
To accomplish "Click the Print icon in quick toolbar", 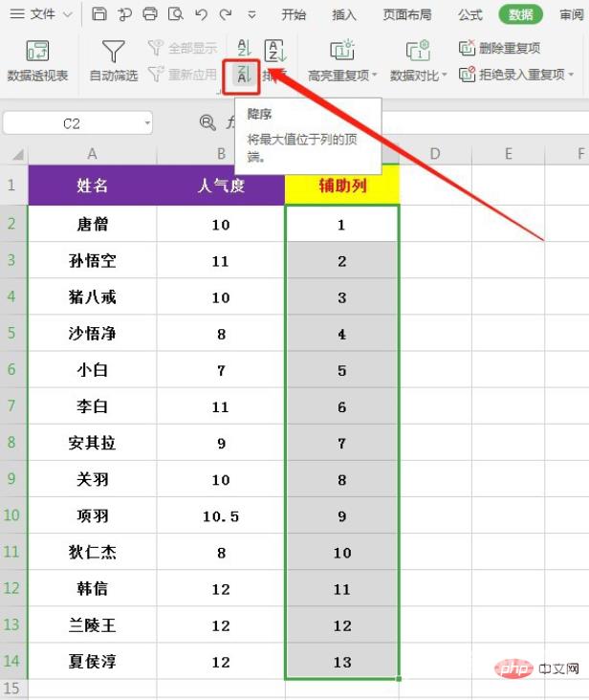I will coord(149,14).
